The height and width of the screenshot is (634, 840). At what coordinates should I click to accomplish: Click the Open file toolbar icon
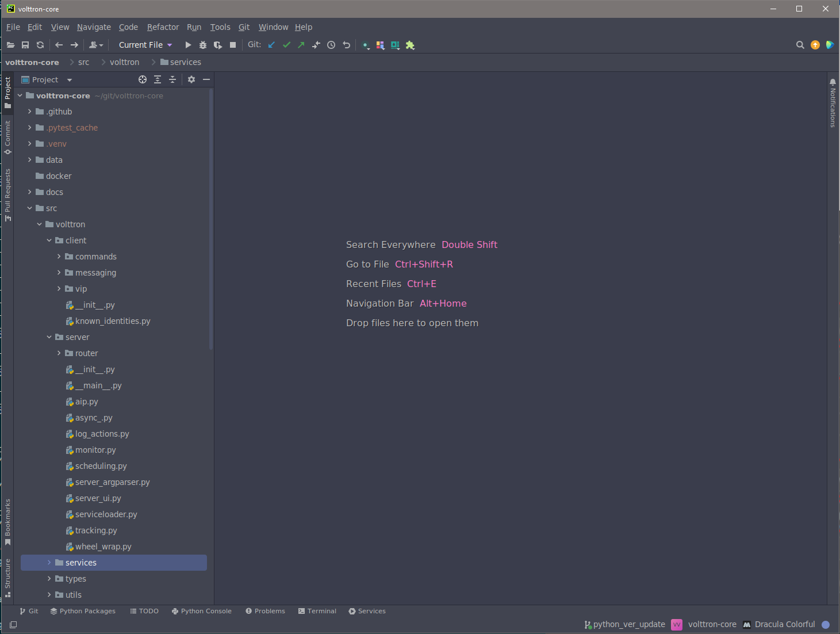[10, 45]
